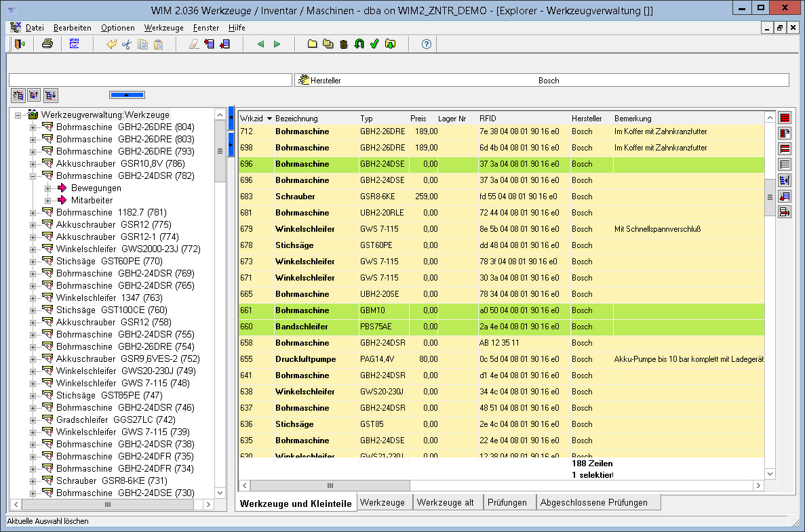This screenshot has height=532, width=805.
Task: Expand the Akkuschrauber GSR10,8V (786) node
Action: [x=32, y=164]
